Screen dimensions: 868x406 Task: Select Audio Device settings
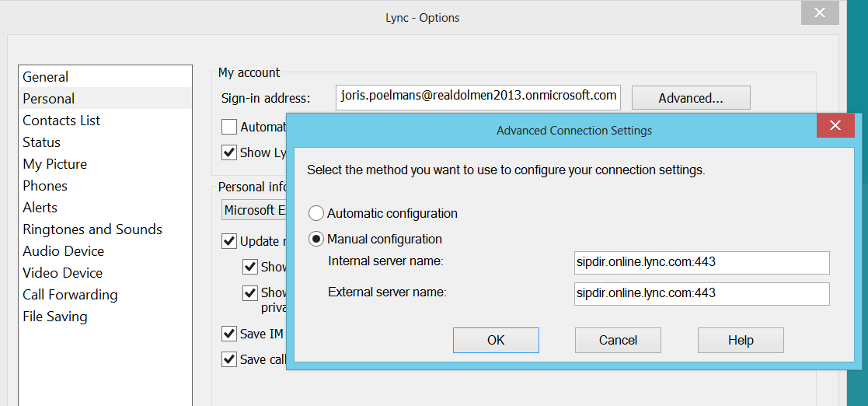point(105,251)
